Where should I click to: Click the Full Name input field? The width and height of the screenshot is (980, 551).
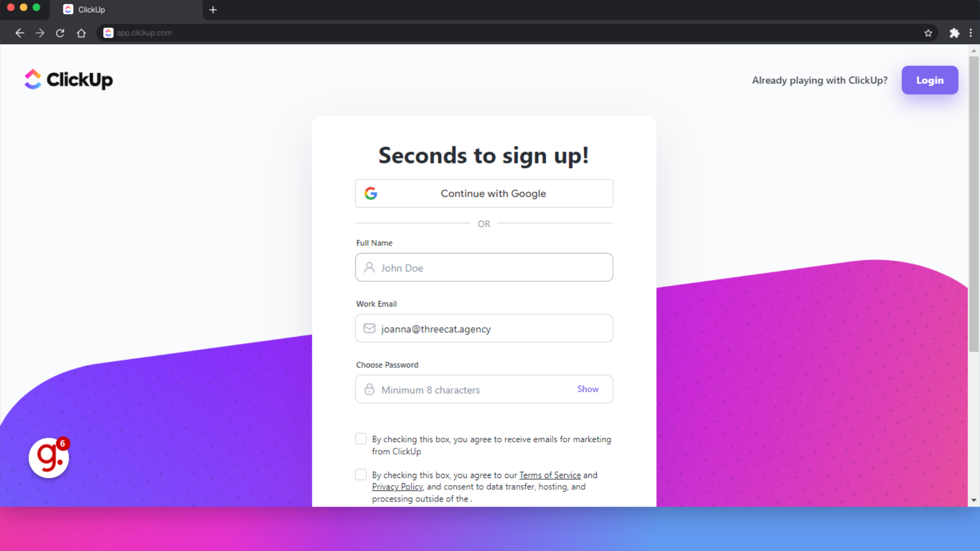(483, 267)
